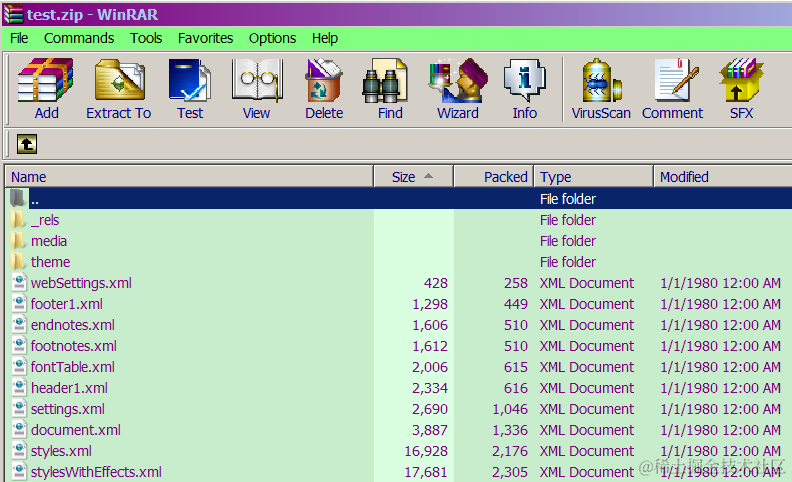The width and height of the screenshot is (792, 482).
Task: Click the endnotes.xml file icon
Action: click(19, 324)
